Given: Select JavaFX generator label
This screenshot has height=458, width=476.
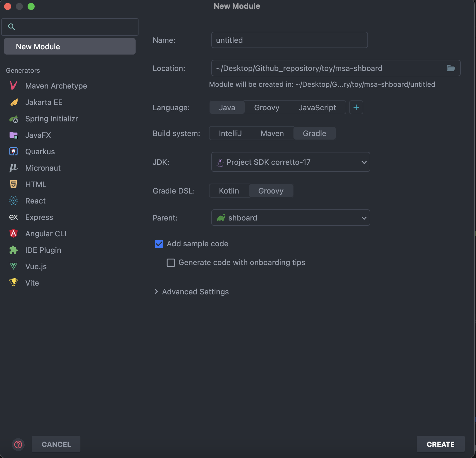Looking at the screenshot, I should [x=38, y=135].
